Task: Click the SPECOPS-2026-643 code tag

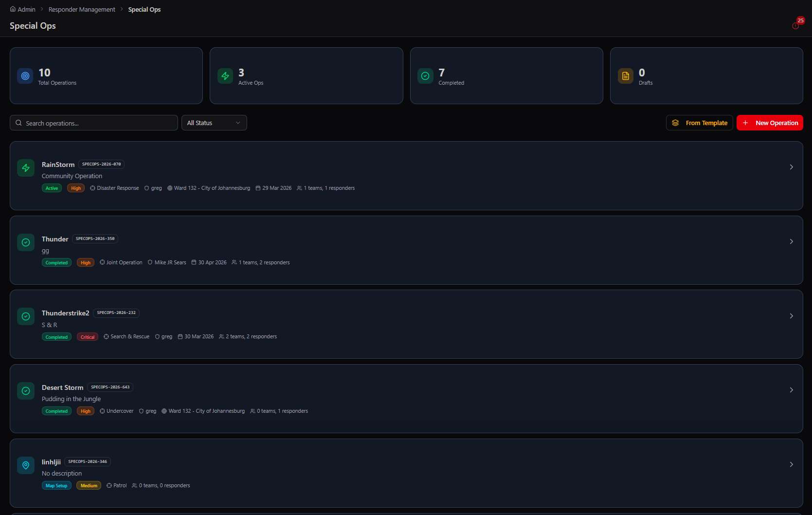Action: click(110, 387)
